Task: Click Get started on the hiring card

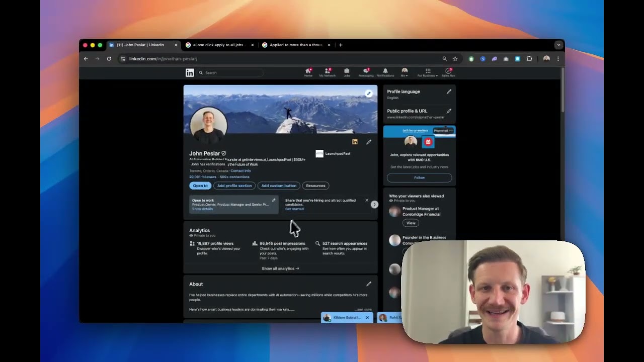Action: [x=294, y=209]
